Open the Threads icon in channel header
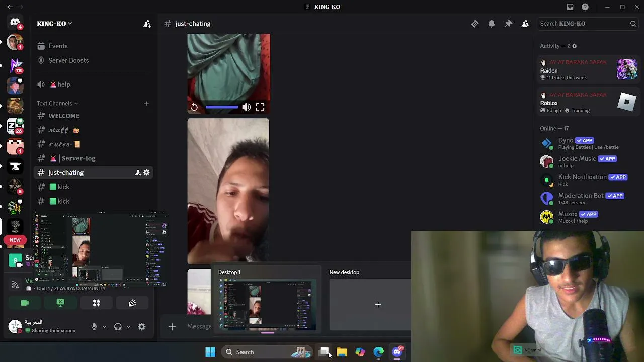Viewport: 644px width, 362px height. click(474, 24)
